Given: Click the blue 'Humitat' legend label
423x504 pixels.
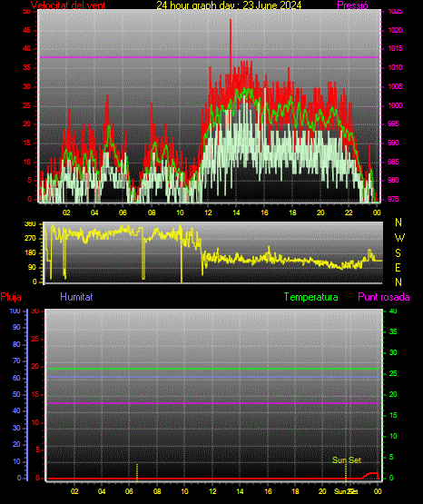Looking at the screenshot, I should (x=76, y=297).
